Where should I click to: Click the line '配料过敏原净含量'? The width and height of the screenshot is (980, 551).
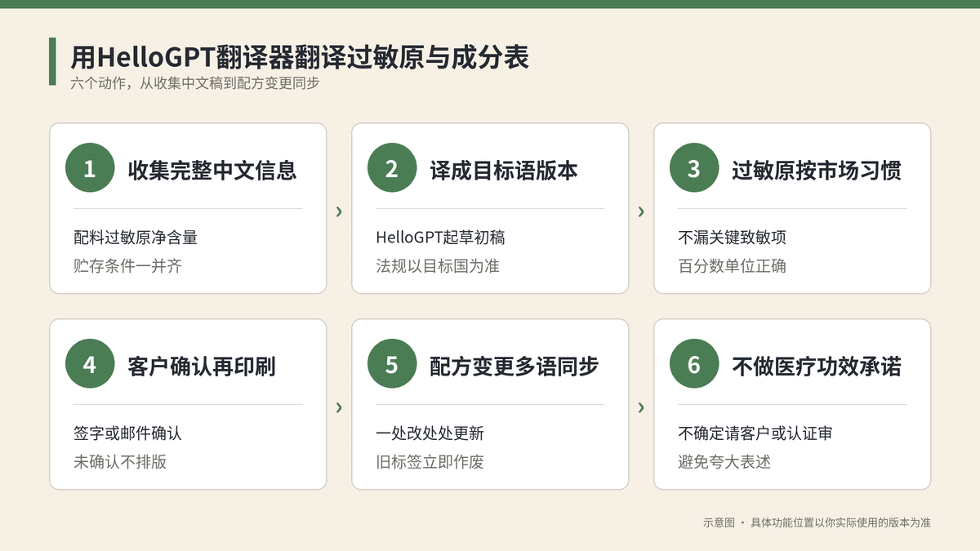click(x=136, y=238)
